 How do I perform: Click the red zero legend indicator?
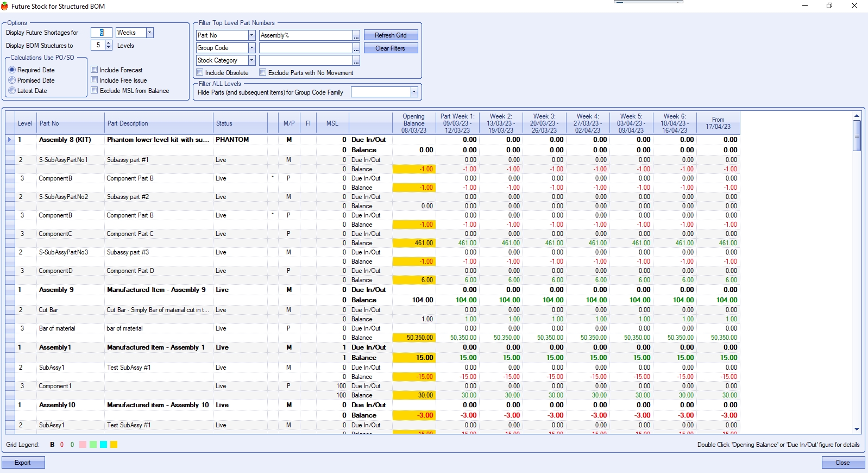pyautogui.click(x=62, y=445)
